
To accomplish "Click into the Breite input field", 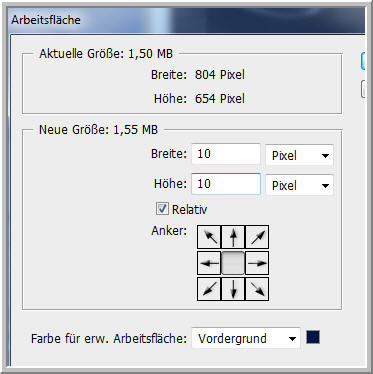I will point(226,154).
